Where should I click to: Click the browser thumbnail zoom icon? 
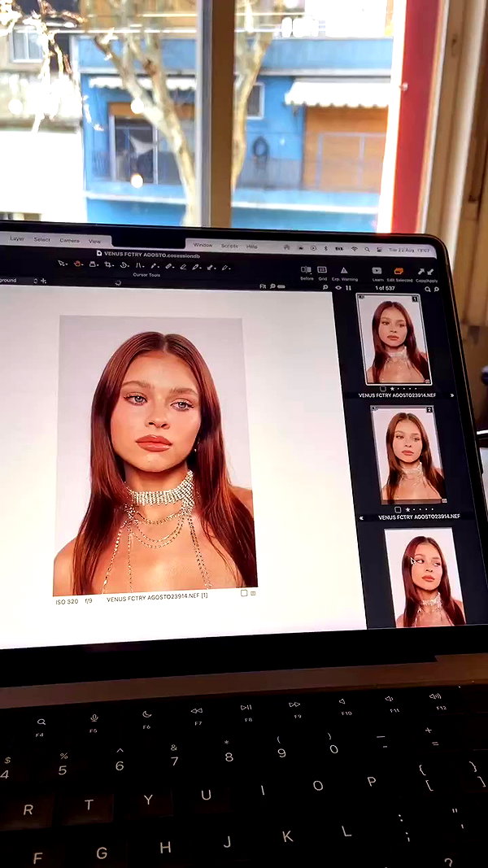(436, 289)
